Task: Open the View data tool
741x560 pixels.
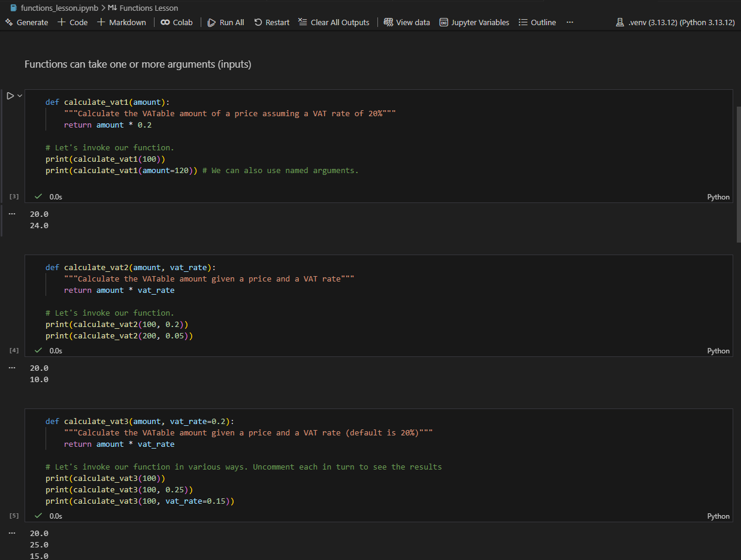Action: pyautogui.click(x=407, y=22)
